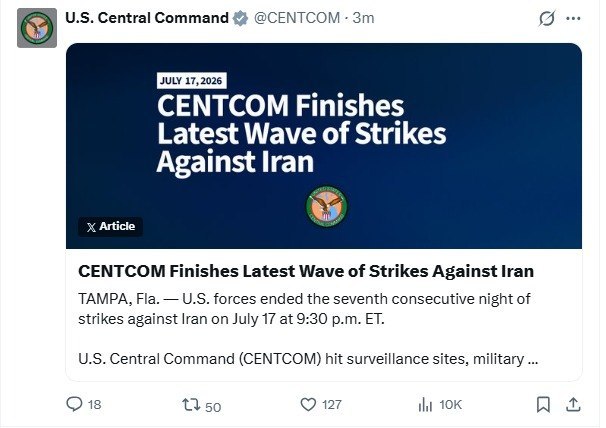Open the @CENTCOM handle link

coord(297,18)
